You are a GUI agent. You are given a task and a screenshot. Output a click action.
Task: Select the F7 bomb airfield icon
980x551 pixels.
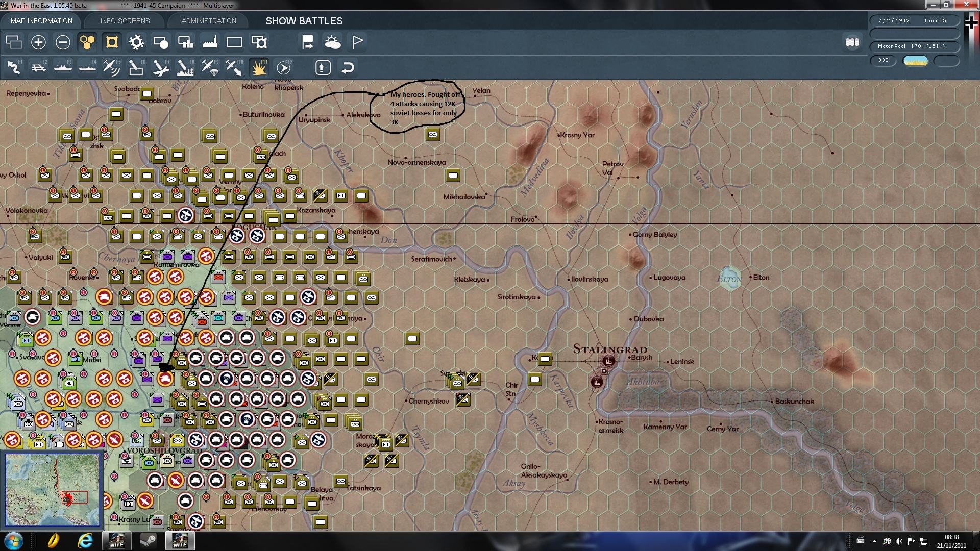(161, 67)
